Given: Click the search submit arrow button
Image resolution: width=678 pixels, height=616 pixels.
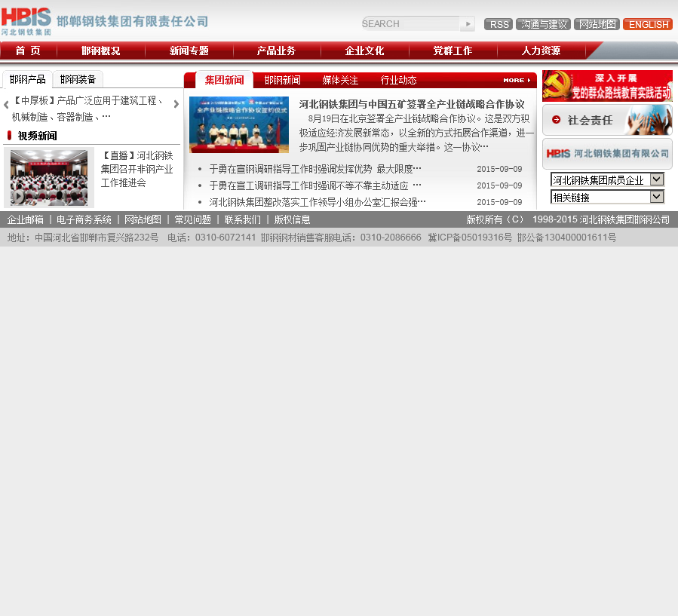Looking at the screenshot, I should [x=468, y=24].
